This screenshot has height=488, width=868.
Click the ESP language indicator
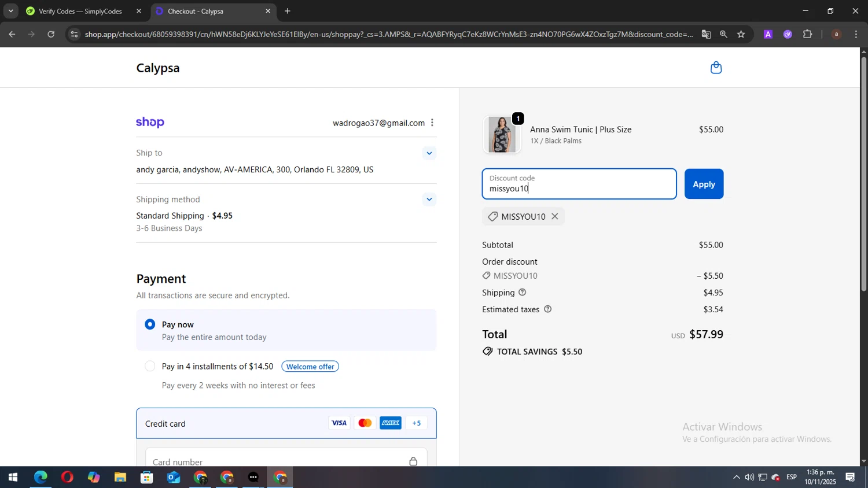click(x=792, y=477)
